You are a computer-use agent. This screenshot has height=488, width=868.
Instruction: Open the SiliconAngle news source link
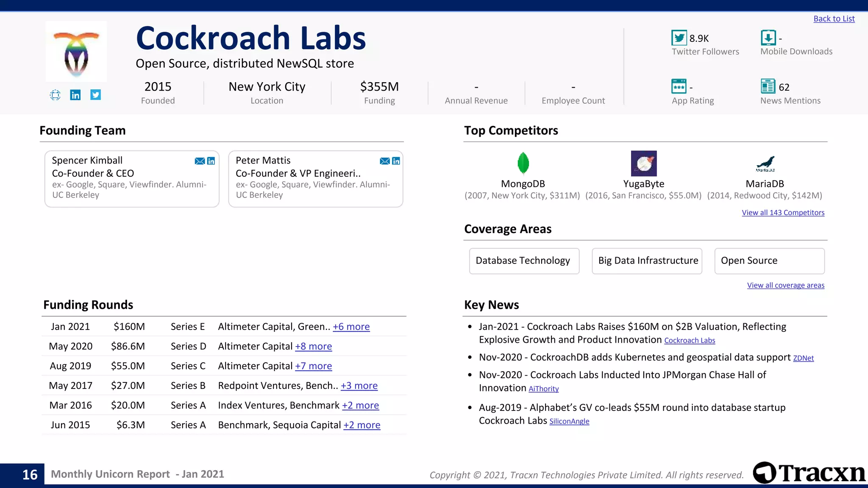click(x=569, y=421)
